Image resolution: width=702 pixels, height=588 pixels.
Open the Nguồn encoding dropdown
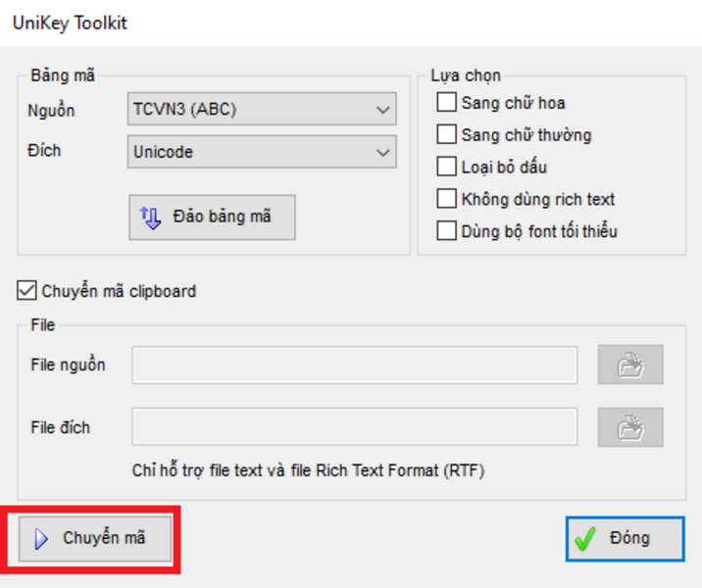tap(261, 110)
